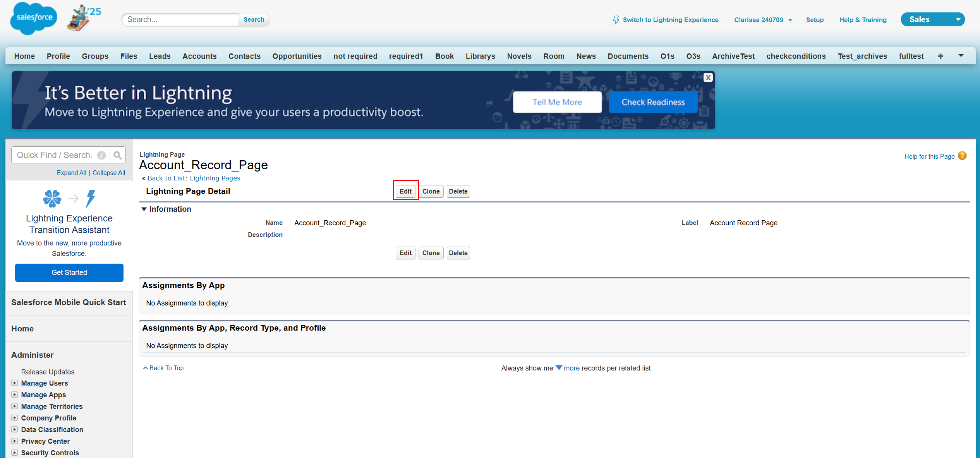This screenshot has height=458, width=980.
Task: Collapse the Information section triangle
Action: (144, 209)
